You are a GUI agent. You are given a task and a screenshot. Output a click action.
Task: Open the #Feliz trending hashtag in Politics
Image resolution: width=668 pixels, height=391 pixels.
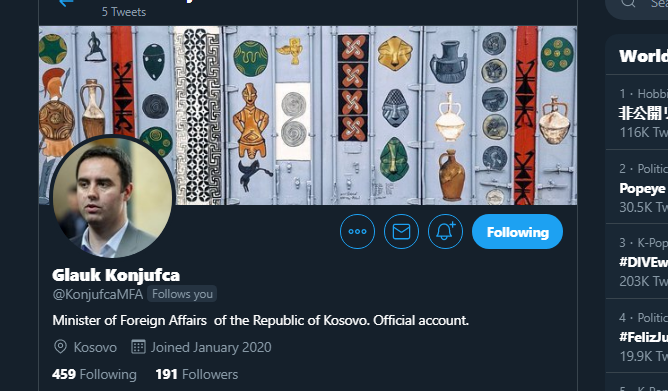[x=637, y=336]
